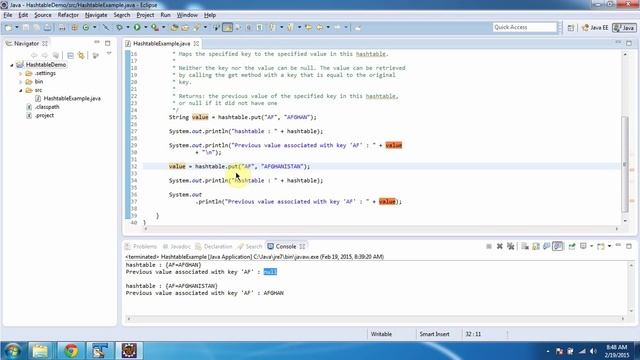
Task: Click the 'Writable' status bar entry
Action: (381, 334)
